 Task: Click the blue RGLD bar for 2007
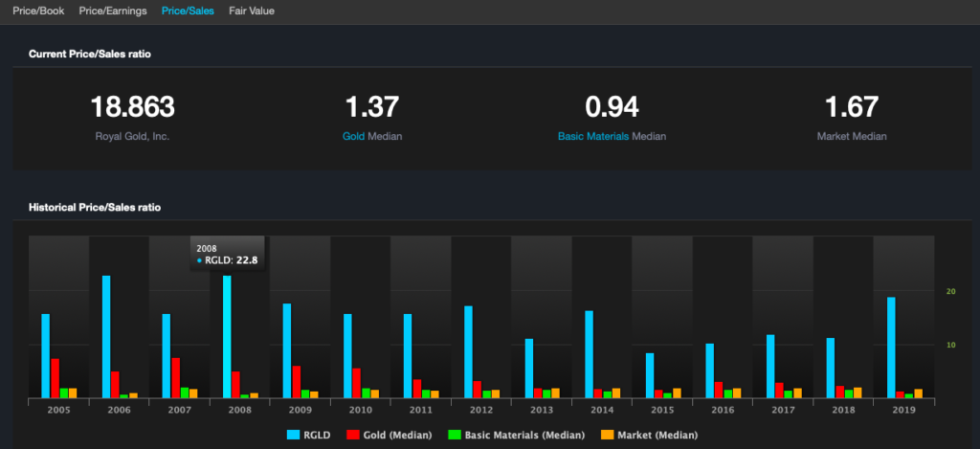tap(167, 356)
